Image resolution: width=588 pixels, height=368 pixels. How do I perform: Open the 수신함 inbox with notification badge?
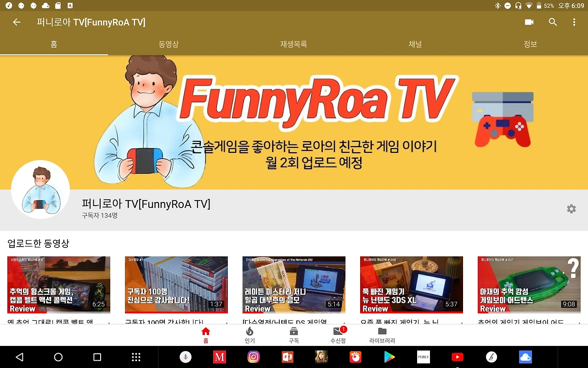coord(338,333)
